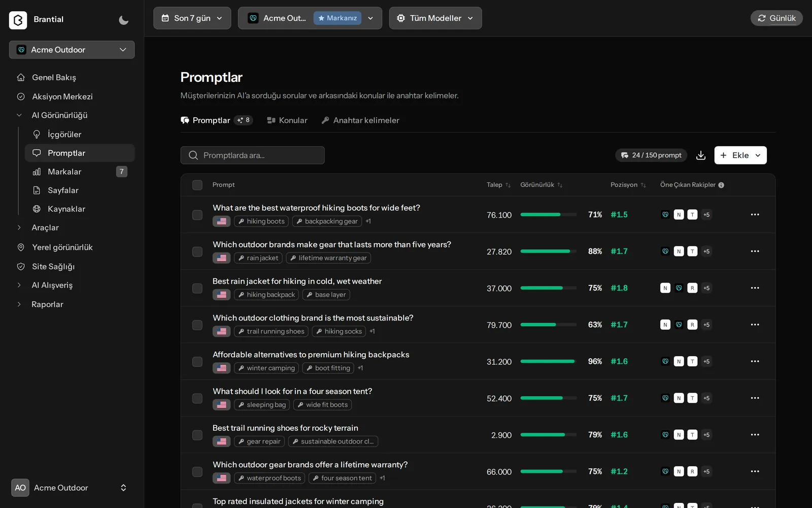Image resolution: width=812 pixels, height=508 pixels.
Task: Click the Aksiyon Merkezi check icon
Action: [21, 97]
